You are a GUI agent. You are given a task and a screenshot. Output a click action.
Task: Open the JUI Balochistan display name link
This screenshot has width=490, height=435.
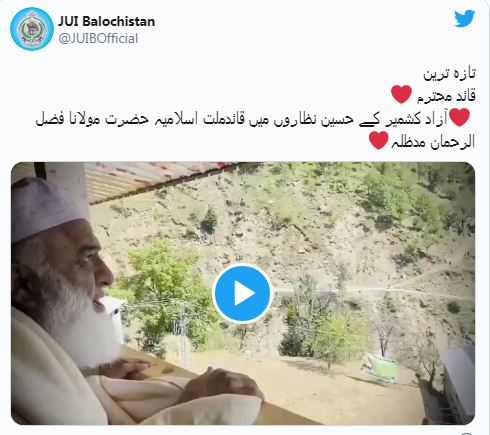[x=107, y=21]
